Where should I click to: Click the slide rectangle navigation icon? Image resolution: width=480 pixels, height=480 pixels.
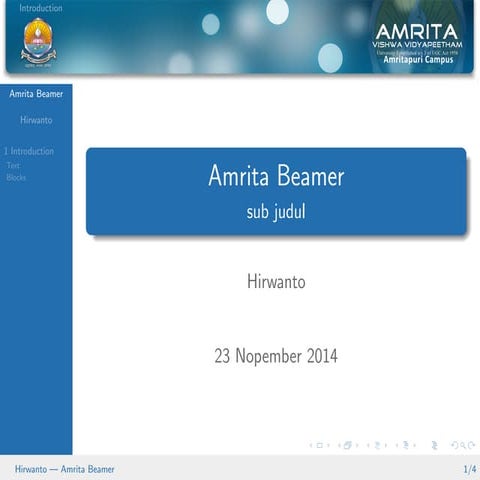pyautogui.click(x=319, y=445)
